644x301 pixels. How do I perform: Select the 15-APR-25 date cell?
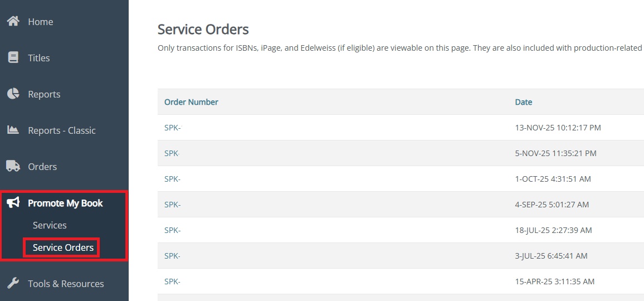coord(554,281)
